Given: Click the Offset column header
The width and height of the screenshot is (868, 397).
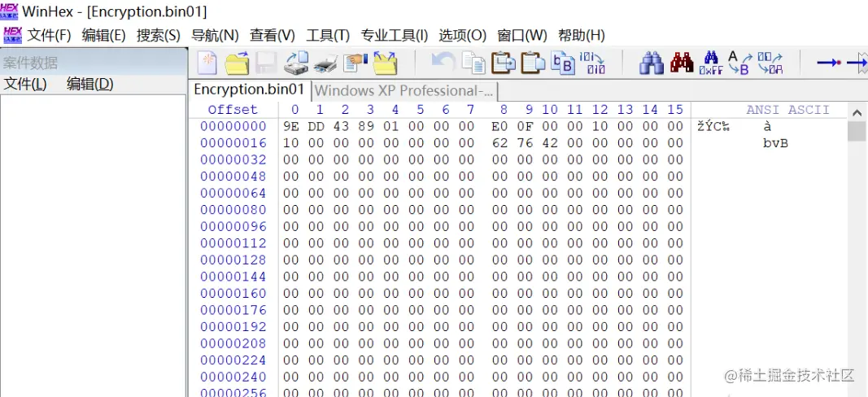Looking at the screenshot, I should click(233, 110).
